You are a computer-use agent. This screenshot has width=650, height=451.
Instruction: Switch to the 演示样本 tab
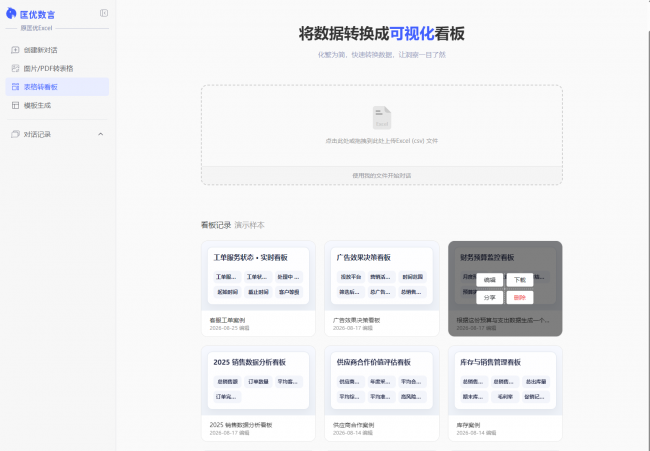click(x=250, y=225)
